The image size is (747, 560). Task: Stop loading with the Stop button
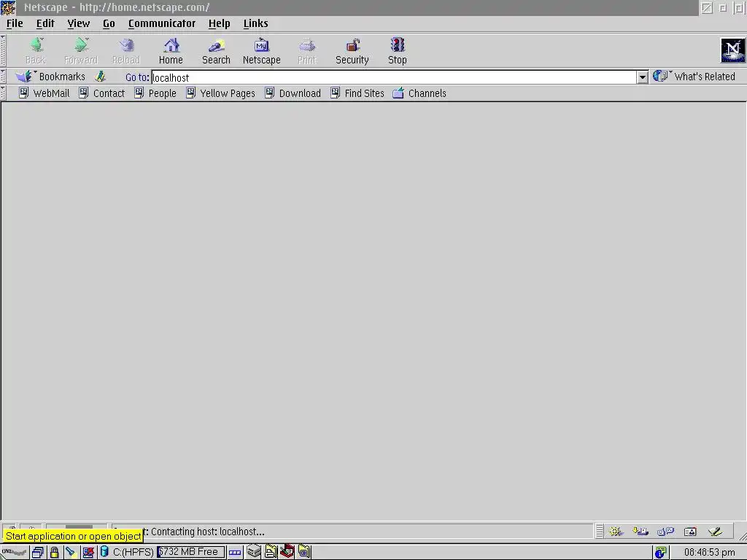pos(398,50)
